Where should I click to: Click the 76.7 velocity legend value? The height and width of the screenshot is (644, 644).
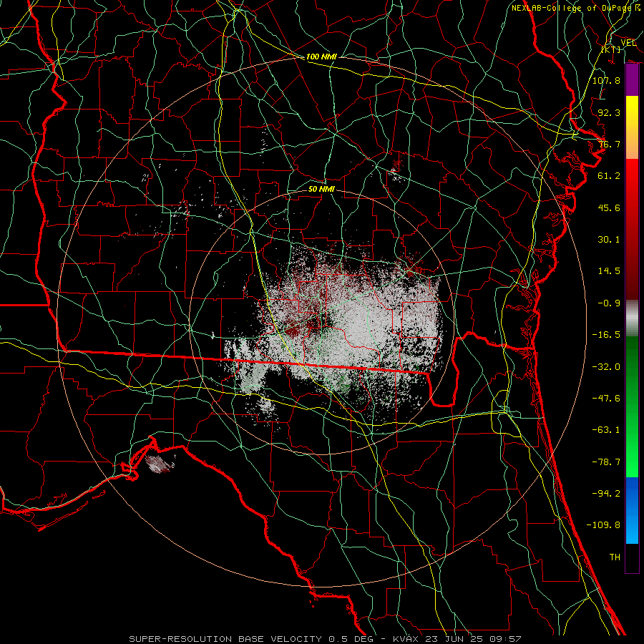609,144
